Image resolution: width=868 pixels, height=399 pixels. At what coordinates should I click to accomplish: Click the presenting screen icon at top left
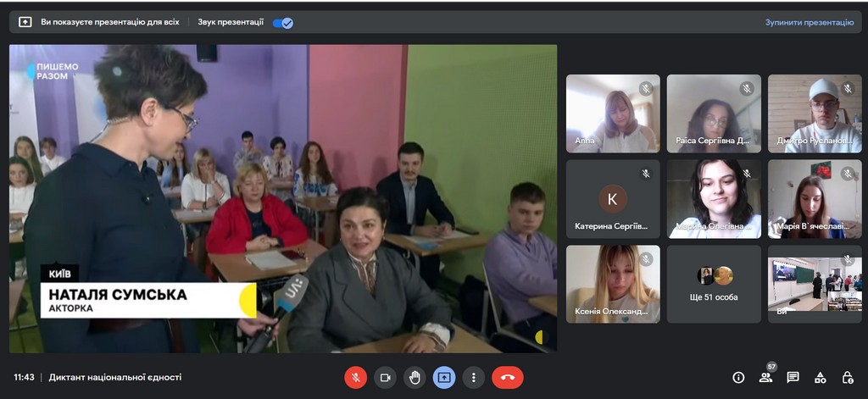(x=25, y=22)
